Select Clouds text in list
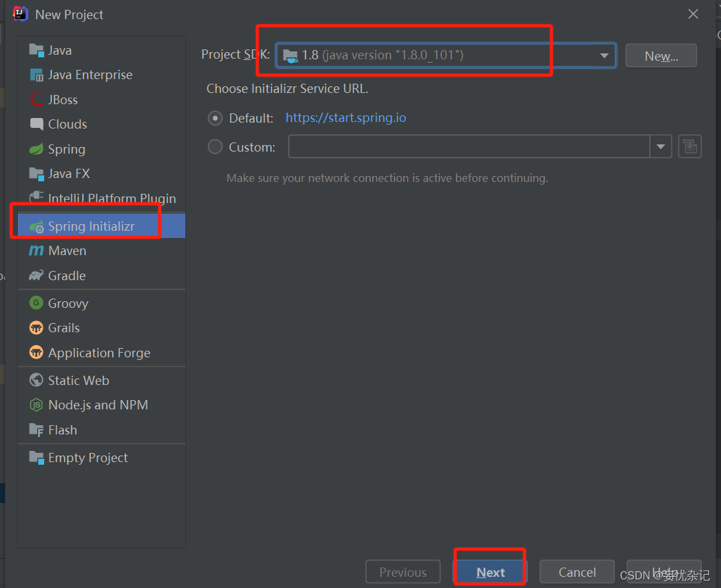Image resolution: width=721 pixels, height=588 pixels. pyautogui.click(x=67, y=124)
